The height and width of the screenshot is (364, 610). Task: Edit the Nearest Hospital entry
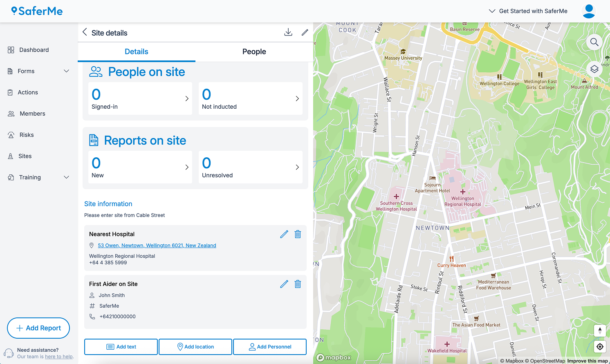pyautogui.click(x=284, y=234)
